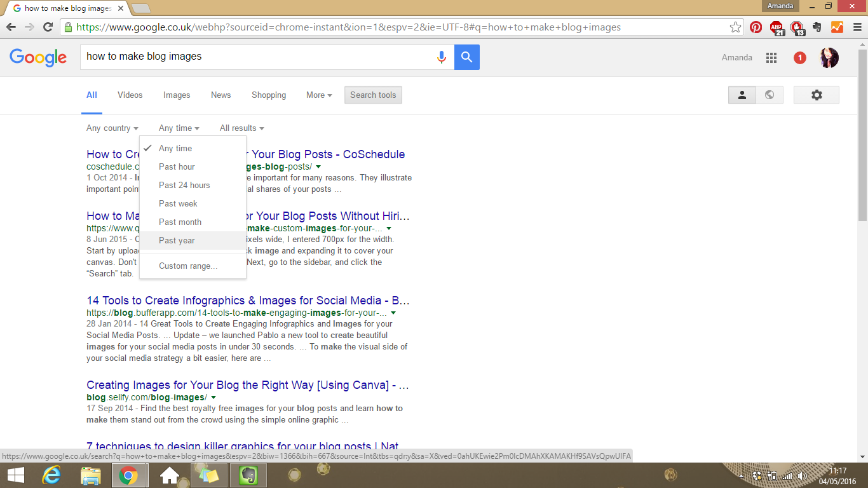
Task: Bookmark this page with the star icon
Action: pyautogui.click(x=735, y=27)
